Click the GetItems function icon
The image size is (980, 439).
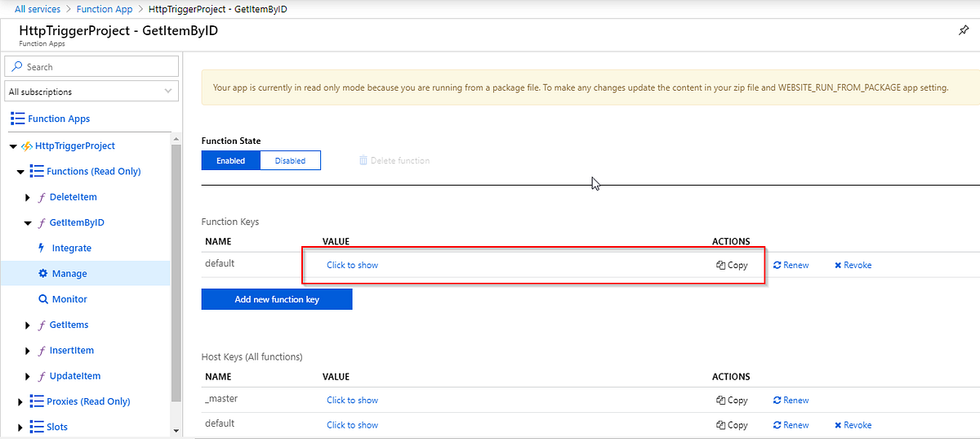(42, 325)
